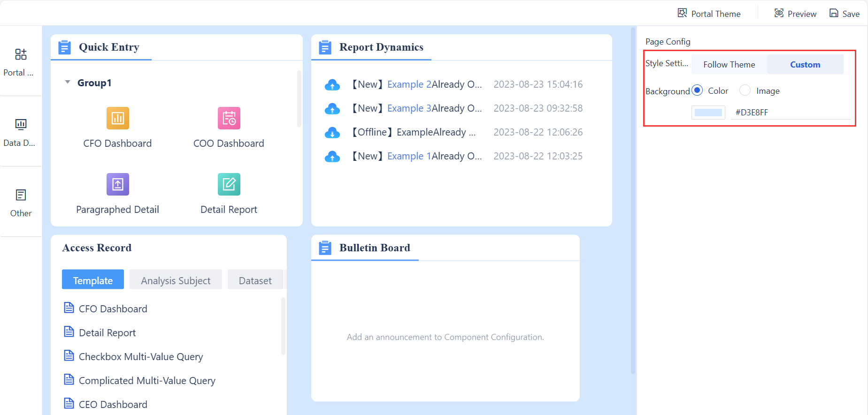The width and height of the screenshot is (868, 415).
Task: Open the COO Dashboard quick entry icon
Action: coord(229,118)
